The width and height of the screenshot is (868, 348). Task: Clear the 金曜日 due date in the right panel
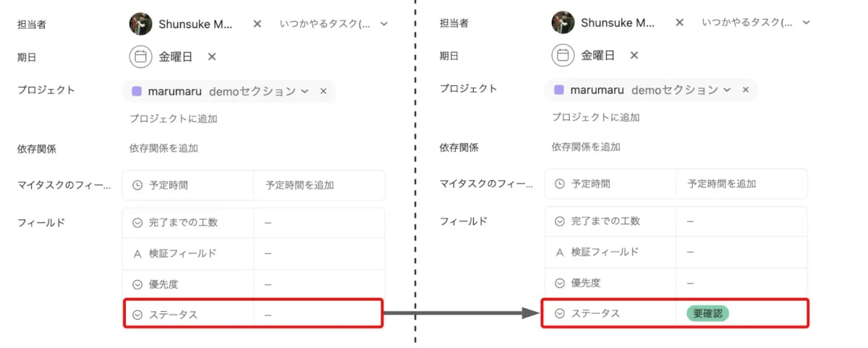[634, 56]
